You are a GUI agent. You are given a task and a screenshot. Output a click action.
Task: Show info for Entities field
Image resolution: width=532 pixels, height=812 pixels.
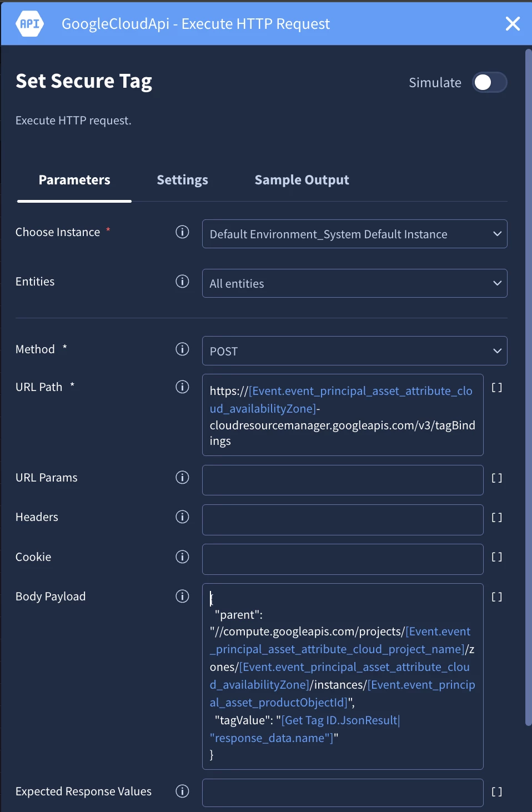click(182, 281)
